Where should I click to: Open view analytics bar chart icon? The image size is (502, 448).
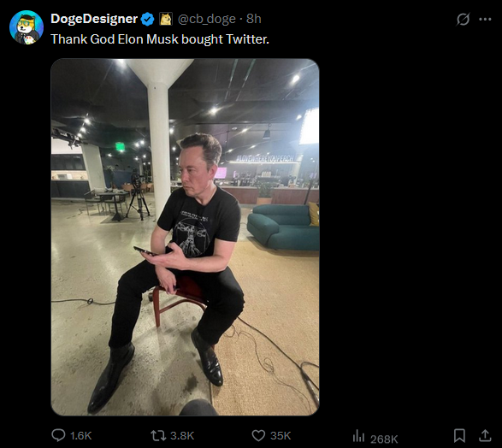(358, 436)
